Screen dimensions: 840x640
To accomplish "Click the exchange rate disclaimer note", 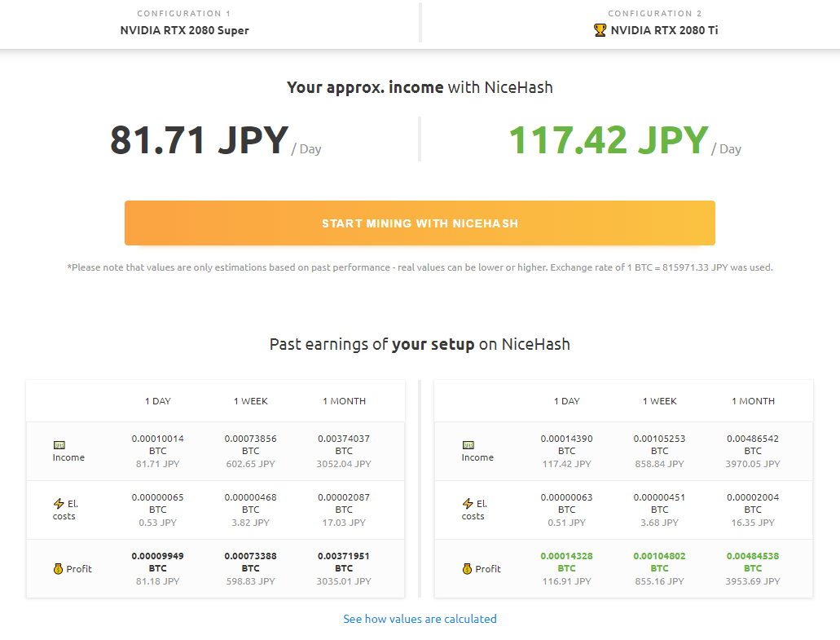I will click(420, 267).
